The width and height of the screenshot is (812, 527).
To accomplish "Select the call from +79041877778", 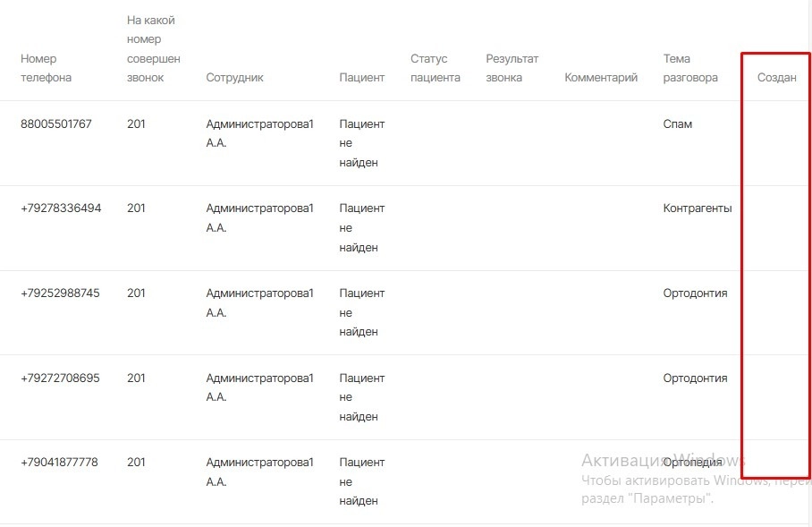I will pos(59,463).
